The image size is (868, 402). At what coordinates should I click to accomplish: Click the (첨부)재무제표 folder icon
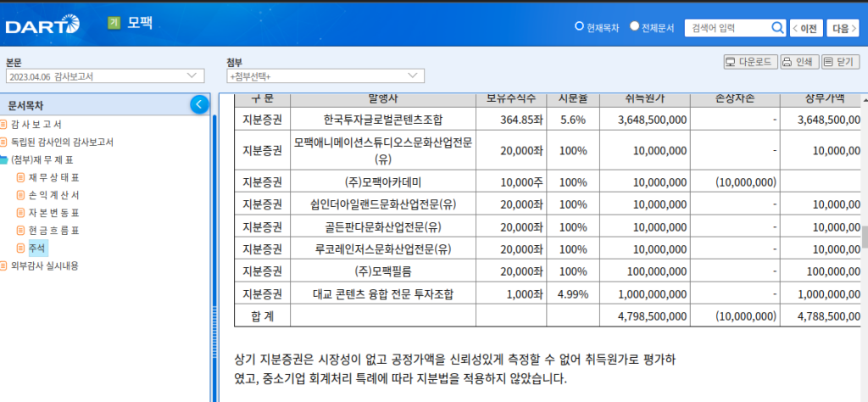(x=3, y=160)
